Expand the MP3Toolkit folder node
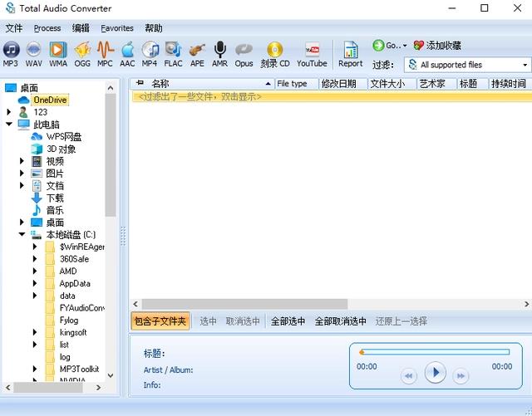 tap(35, 369)
